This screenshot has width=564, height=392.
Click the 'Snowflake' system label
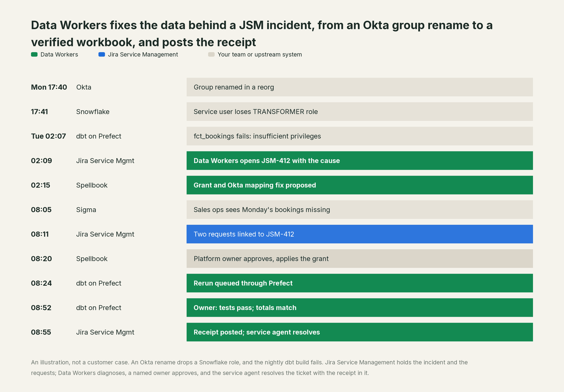click(x=93, y=112)
